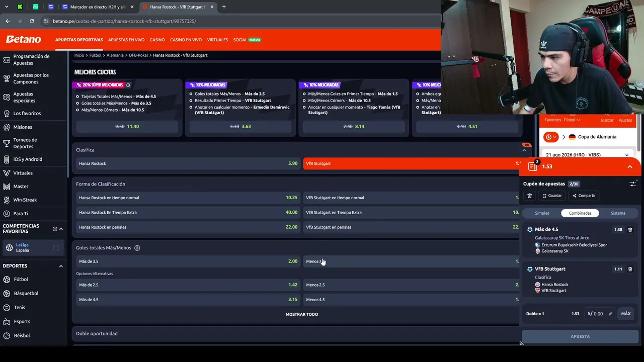The width and height of the screenshot is (644, 362).
Task: Open Los favoritos medal icon
Action: 7,113
